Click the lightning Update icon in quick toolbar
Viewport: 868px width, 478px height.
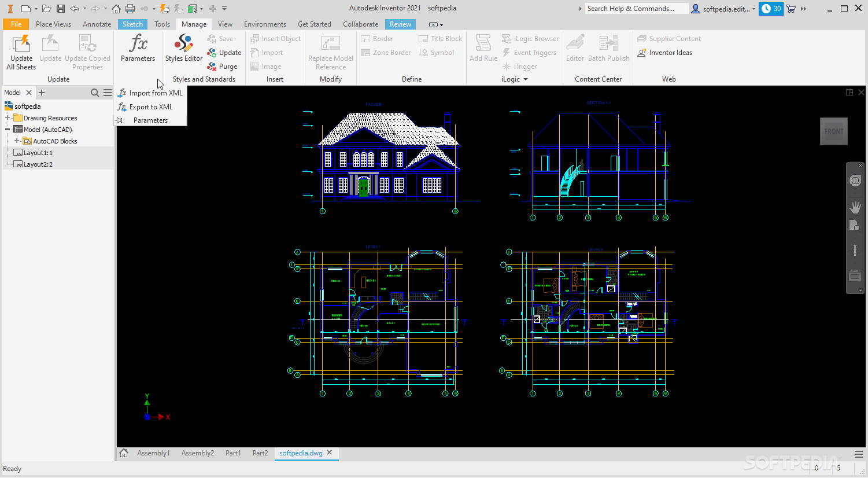click(165, 9)
